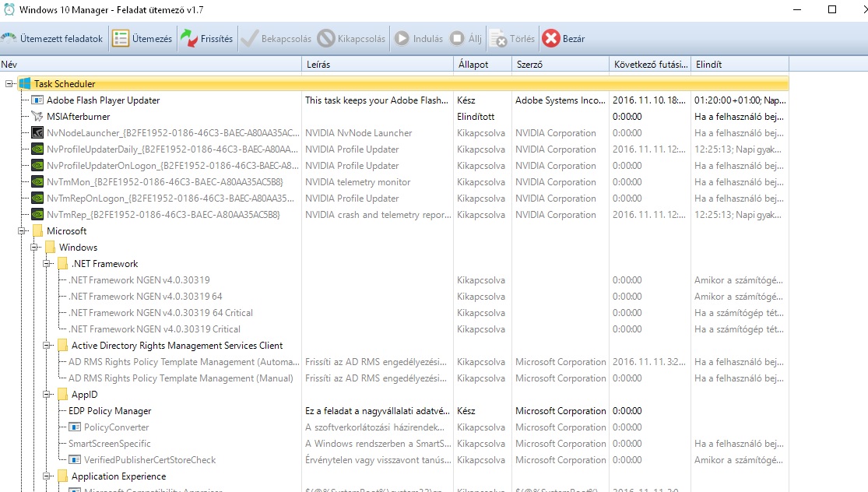Collapse the .NET Framework node
This screenshot has width=868, height=492.
coord(47,263)
